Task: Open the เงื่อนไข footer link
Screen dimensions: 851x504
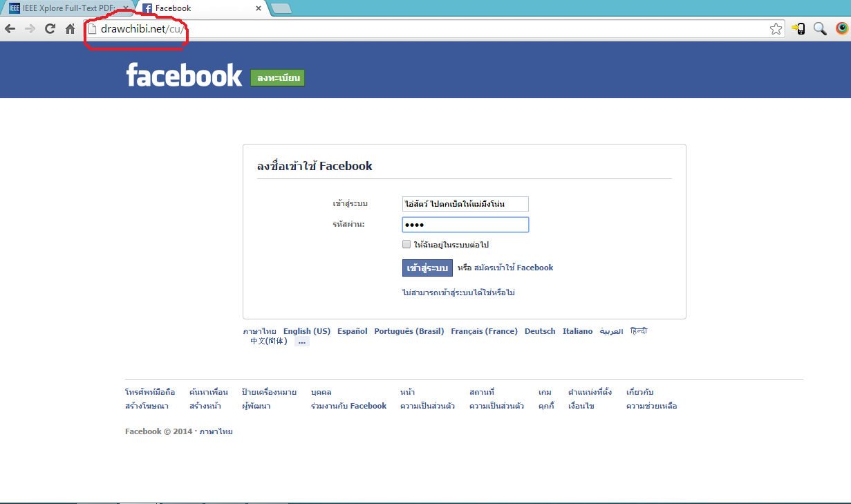Action: click(x=581, y=406)
